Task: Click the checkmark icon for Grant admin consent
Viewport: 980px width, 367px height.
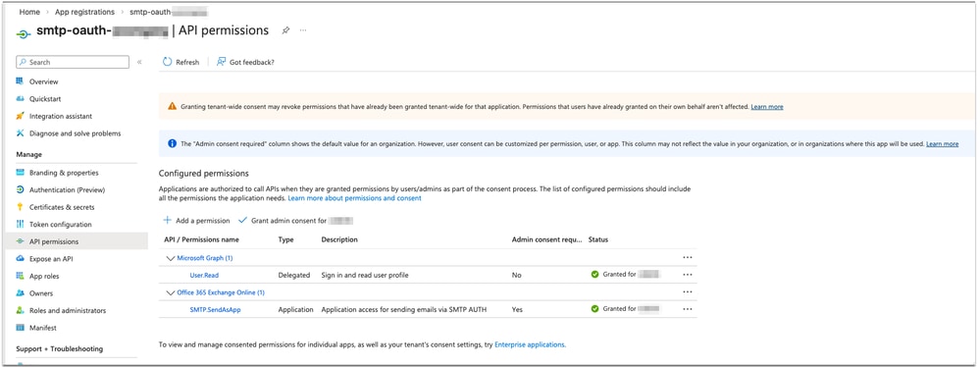Action: [x=243, y=221]
